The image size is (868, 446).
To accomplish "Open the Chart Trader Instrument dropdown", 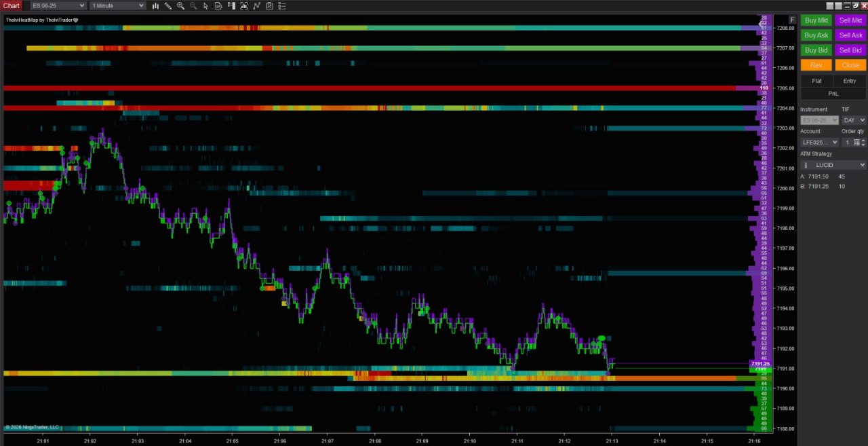I will (820, 120).
